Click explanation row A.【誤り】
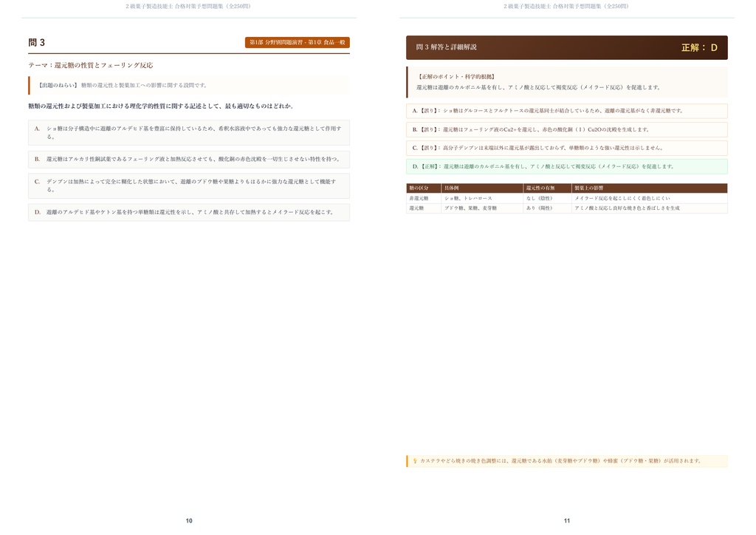This screenshot has height=535, width=756. pos(567,111)
